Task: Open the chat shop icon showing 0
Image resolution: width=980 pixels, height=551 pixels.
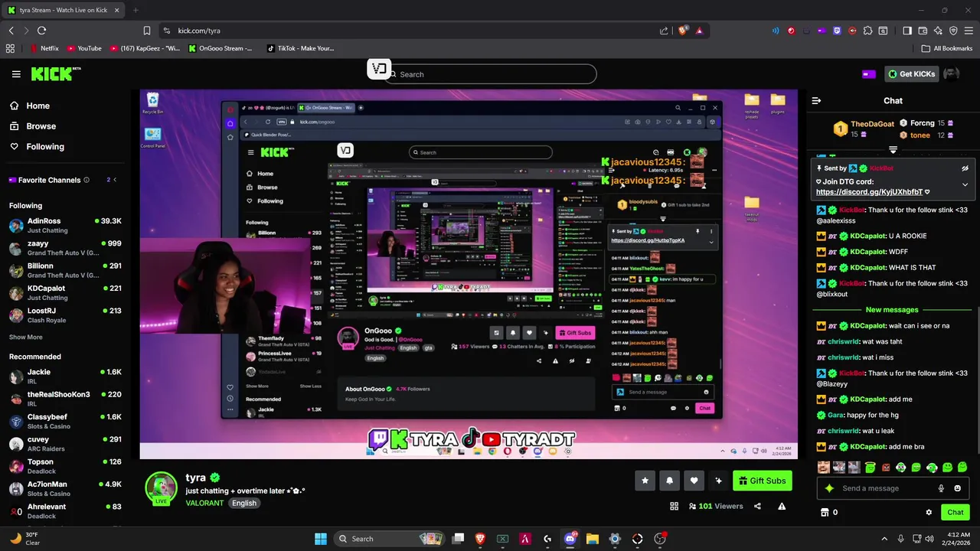Action: [x=829, y=512]
